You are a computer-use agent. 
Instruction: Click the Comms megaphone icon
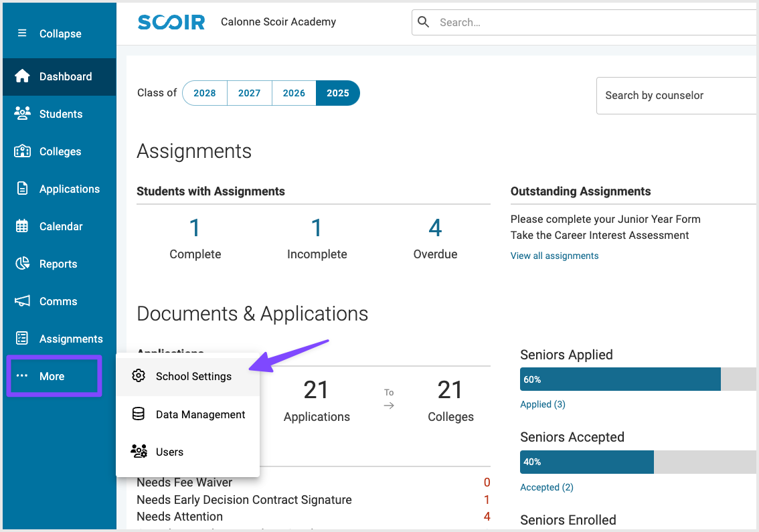(x=22, y=301)
